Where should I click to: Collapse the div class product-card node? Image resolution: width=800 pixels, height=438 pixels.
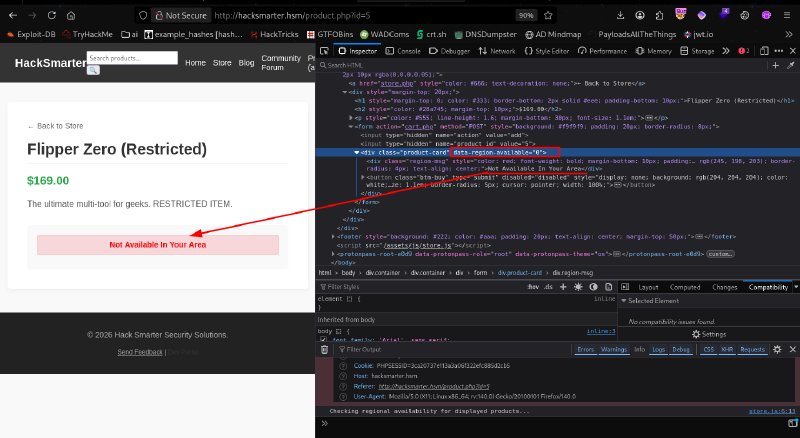(357, 153)
